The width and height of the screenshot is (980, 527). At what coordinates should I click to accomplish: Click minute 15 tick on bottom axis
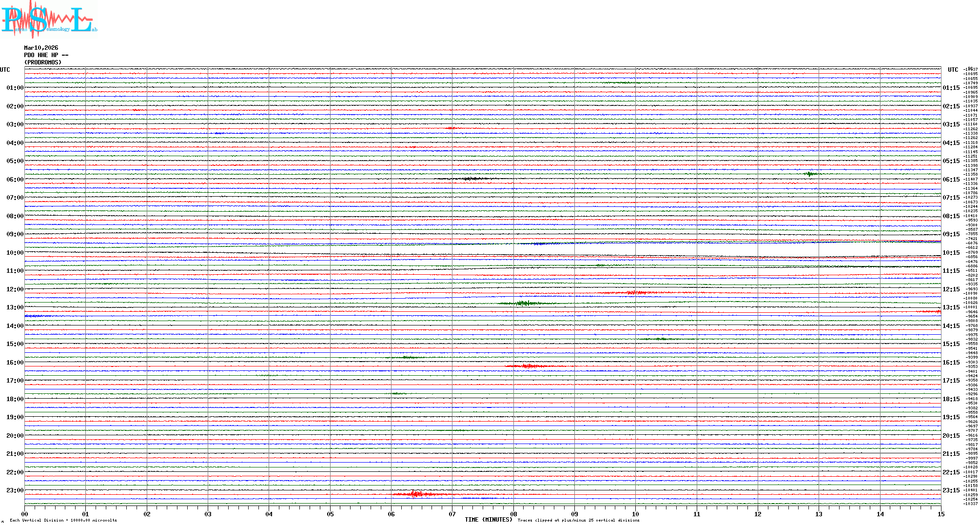coord(941,514)
